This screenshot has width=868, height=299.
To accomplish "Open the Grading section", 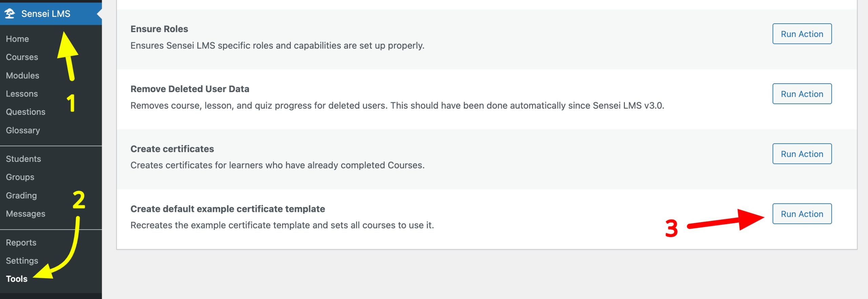I will click(21, 195).
